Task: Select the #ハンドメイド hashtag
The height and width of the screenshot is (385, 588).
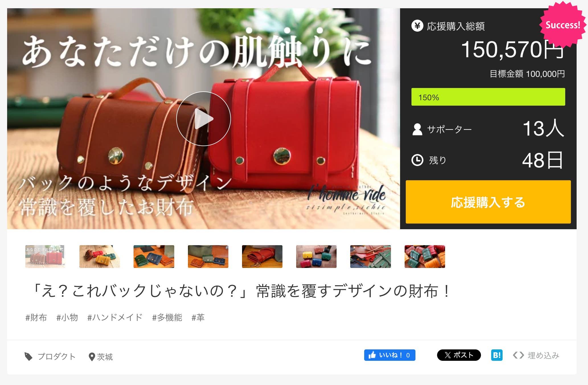Action: 115,318
